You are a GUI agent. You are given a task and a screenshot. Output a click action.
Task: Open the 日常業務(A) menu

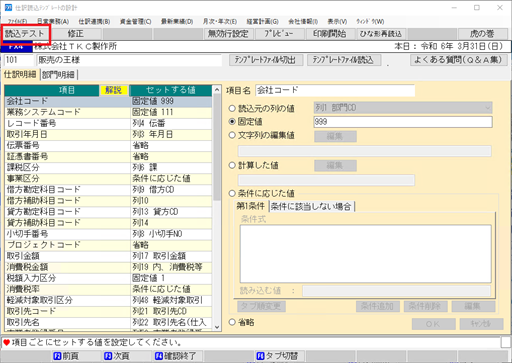(x=53, y=22)
